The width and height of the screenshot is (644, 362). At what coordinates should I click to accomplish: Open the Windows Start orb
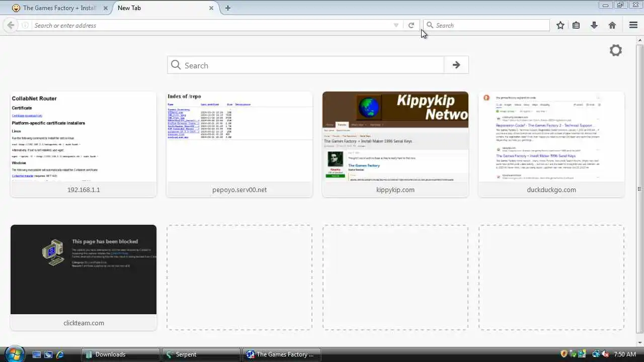coord(14,353)
